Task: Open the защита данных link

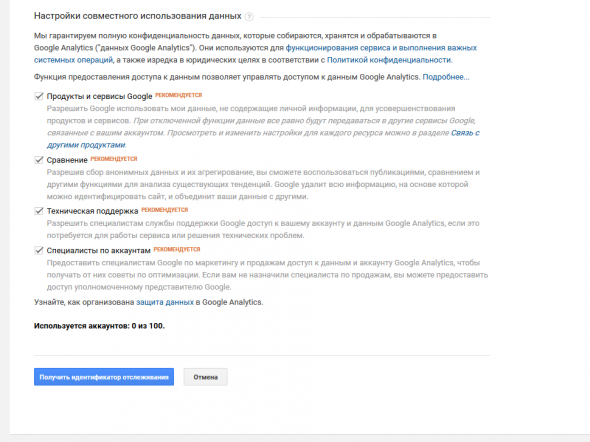Action: (x=165, y=302)
